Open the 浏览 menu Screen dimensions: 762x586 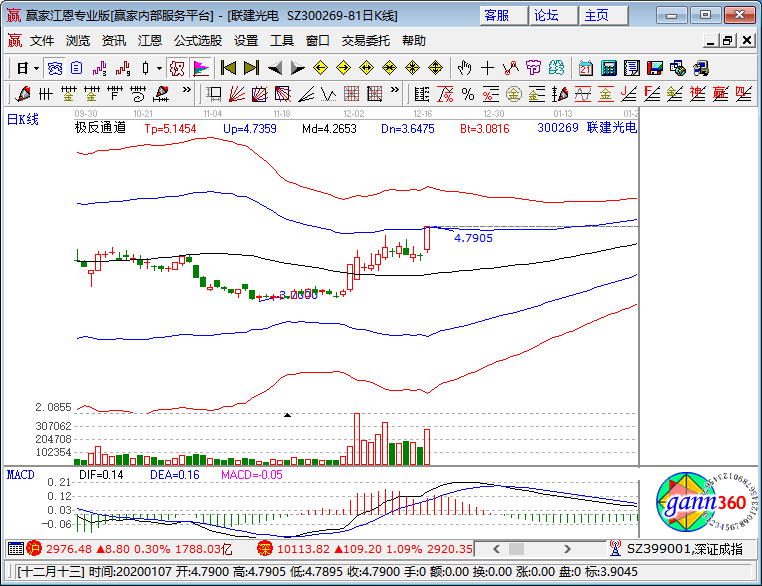tap(78, 41)
